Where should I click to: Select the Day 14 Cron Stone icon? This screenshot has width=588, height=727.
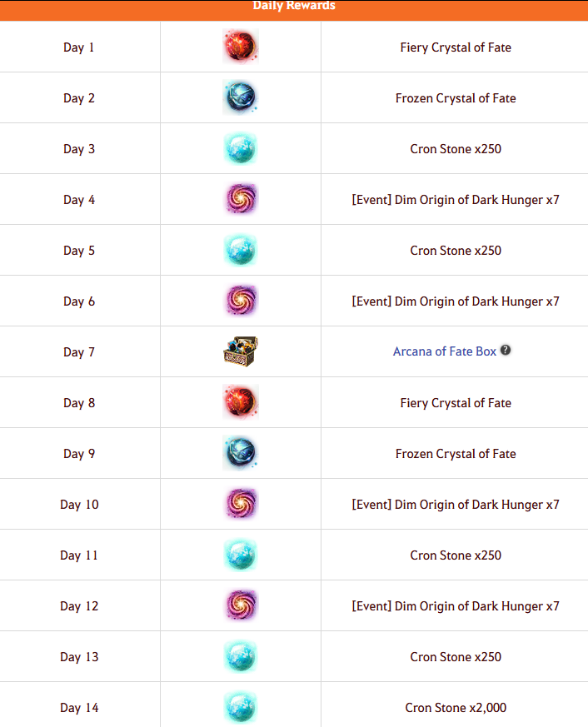pos(240,707)
